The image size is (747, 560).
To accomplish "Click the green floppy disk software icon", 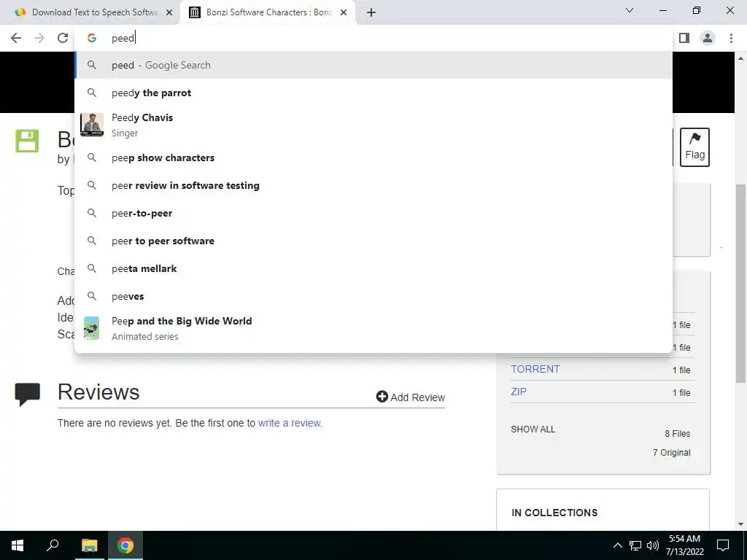I will (x=27, y=141).
